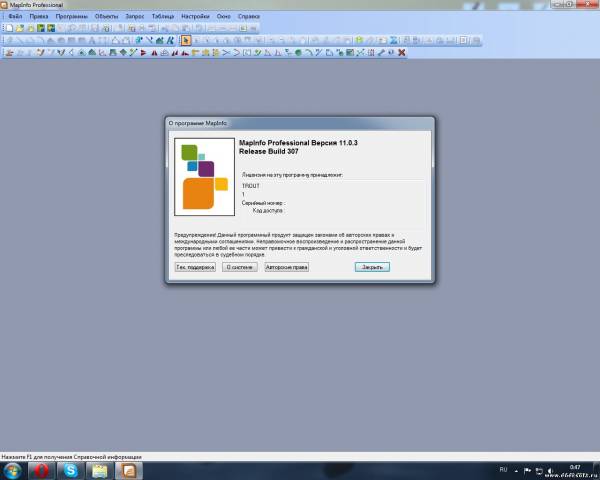Click the yellow flag icon in bottom toolbar
This screenshot has width=600, height=480.
click(x=195, y=52)
